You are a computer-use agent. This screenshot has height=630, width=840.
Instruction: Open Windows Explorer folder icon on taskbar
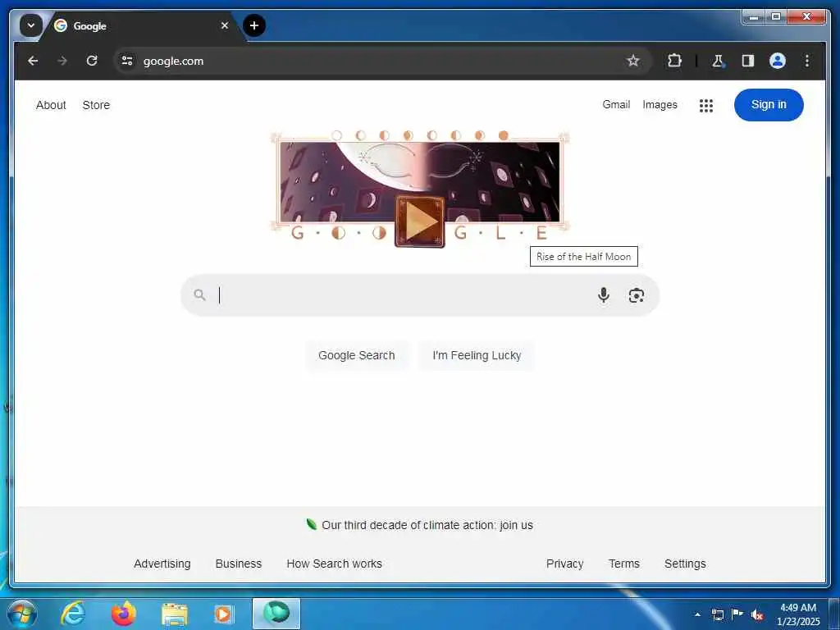[x=175, y=615]
